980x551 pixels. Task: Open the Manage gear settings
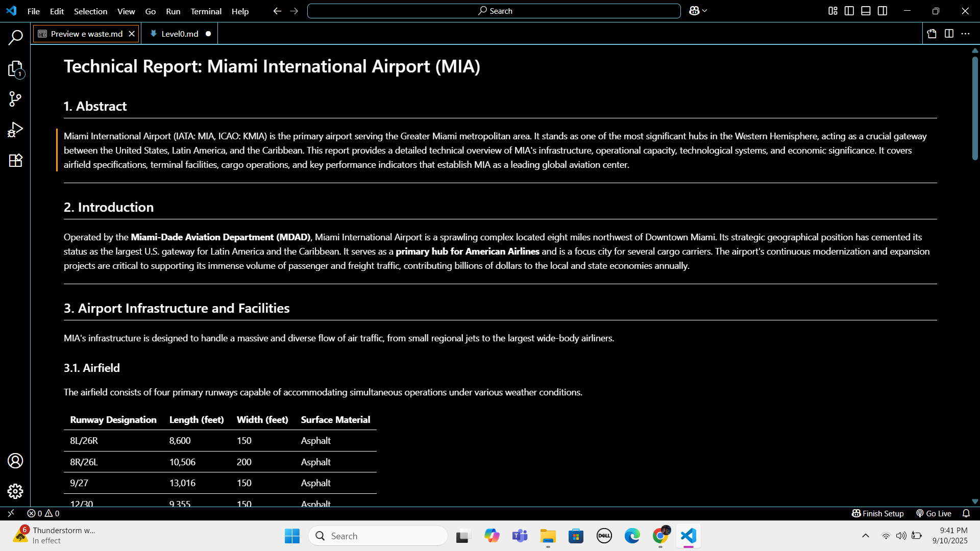click(x=15, y=491)
